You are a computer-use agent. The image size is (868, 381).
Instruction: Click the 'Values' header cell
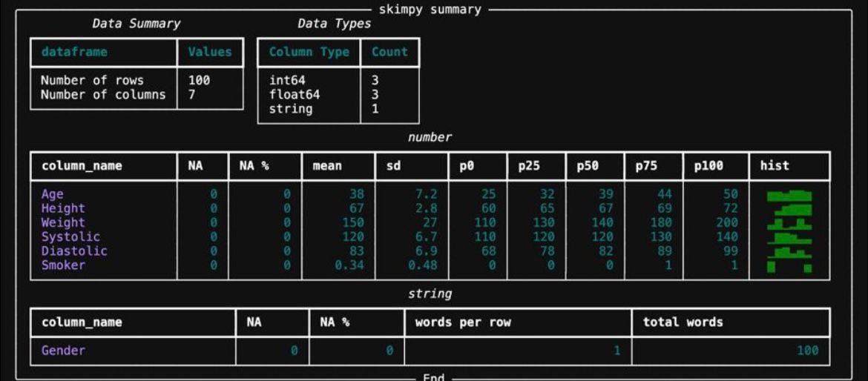tap(210, 52)
